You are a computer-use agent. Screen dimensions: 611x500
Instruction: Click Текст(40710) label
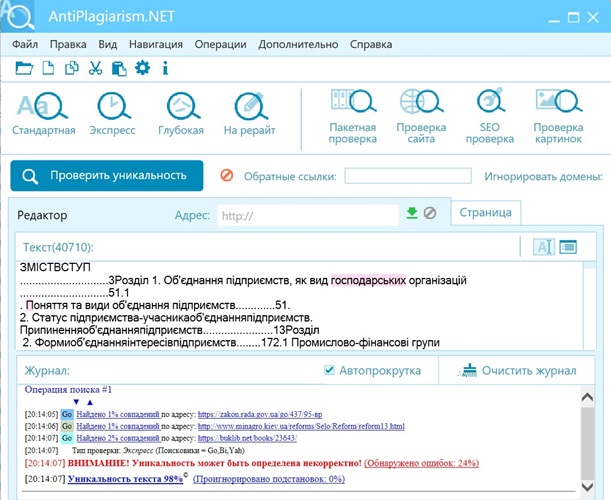coord(58,247)
